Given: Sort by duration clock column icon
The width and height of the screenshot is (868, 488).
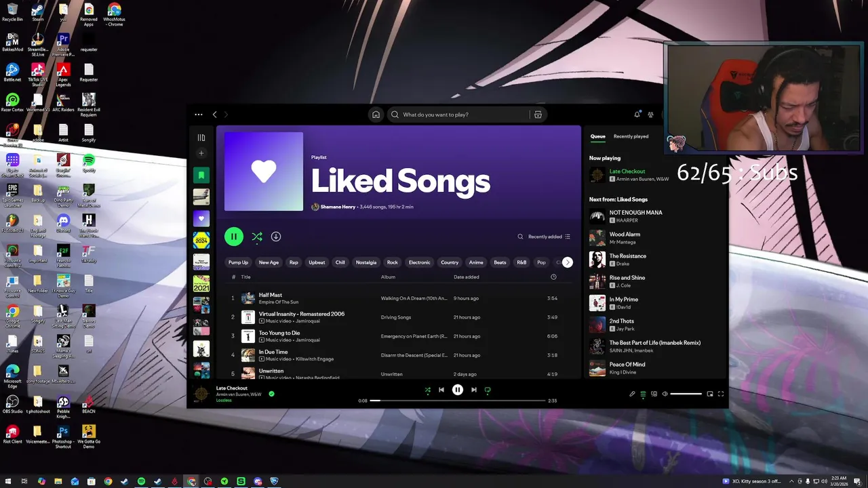Looking at the screenshot, I should [553, 277].
